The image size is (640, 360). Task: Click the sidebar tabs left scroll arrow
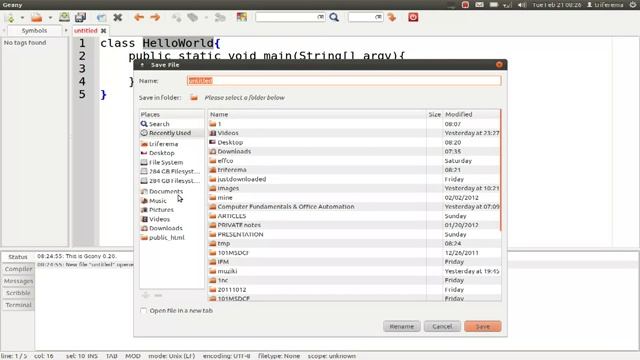[x=4, y=31]
